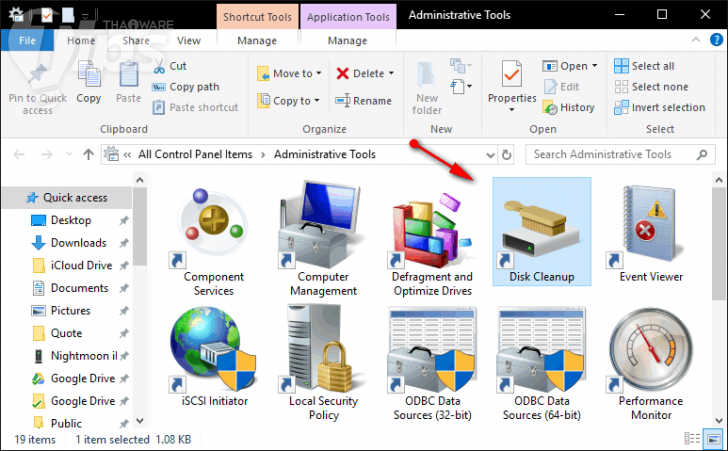This screenshot has height=451, width=728.
Task: Select the Disk Cleanup icon
Action: [x=541, y=232]
